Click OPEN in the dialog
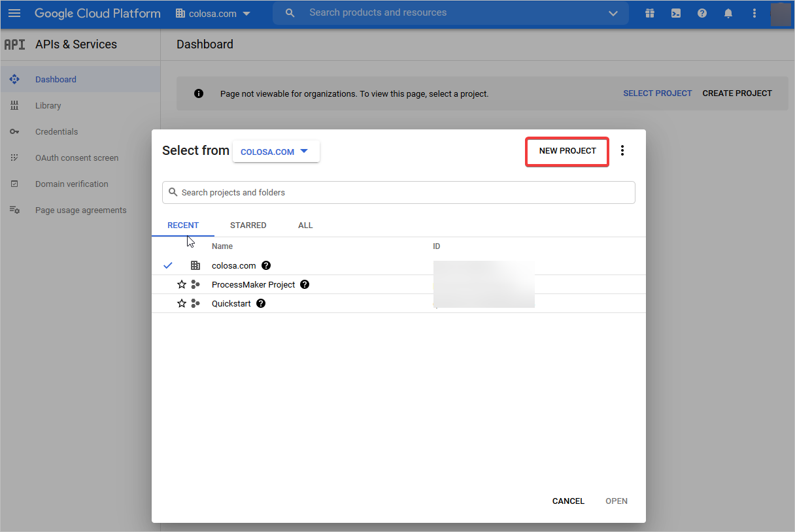This screenshot has width=795, height=532. [x=617, y=501]
